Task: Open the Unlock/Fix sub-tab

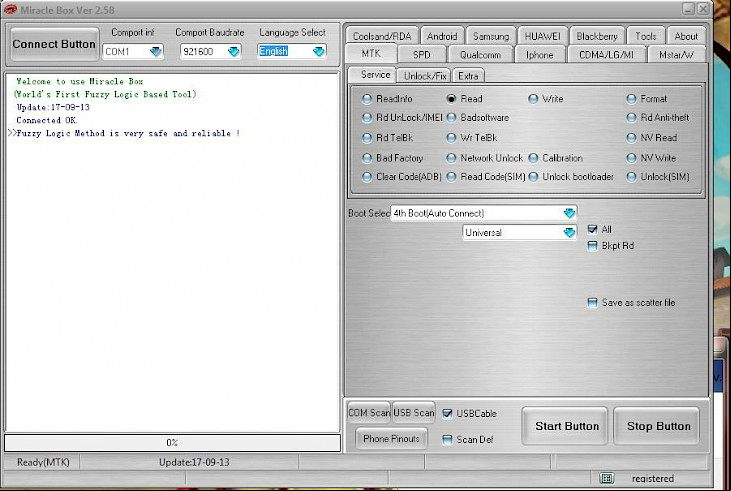Action: (425, 76)
